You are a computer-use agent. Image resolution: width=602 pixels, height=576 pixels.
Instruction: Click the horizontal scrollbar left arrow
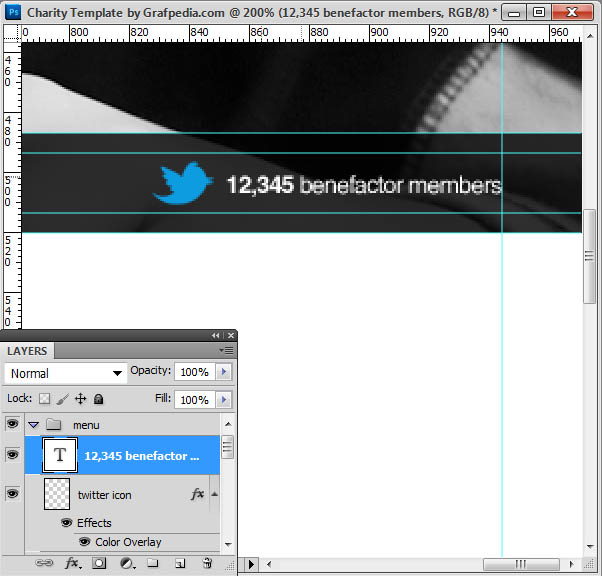[269, 564]
